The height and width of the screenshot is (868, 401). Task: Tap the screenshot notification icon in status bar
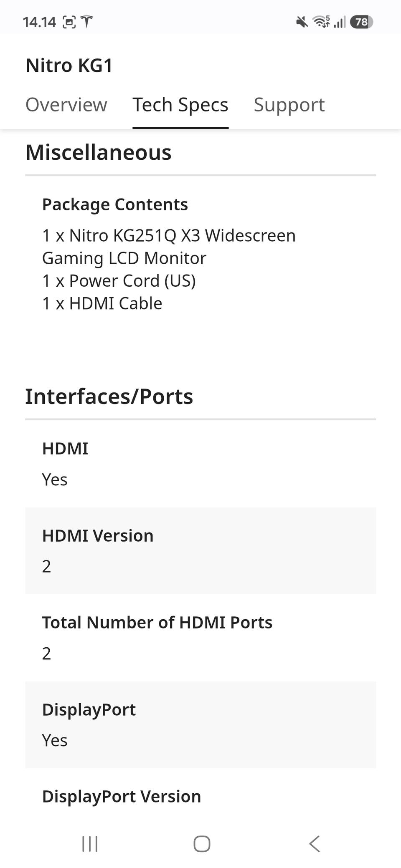coord(69,22)
